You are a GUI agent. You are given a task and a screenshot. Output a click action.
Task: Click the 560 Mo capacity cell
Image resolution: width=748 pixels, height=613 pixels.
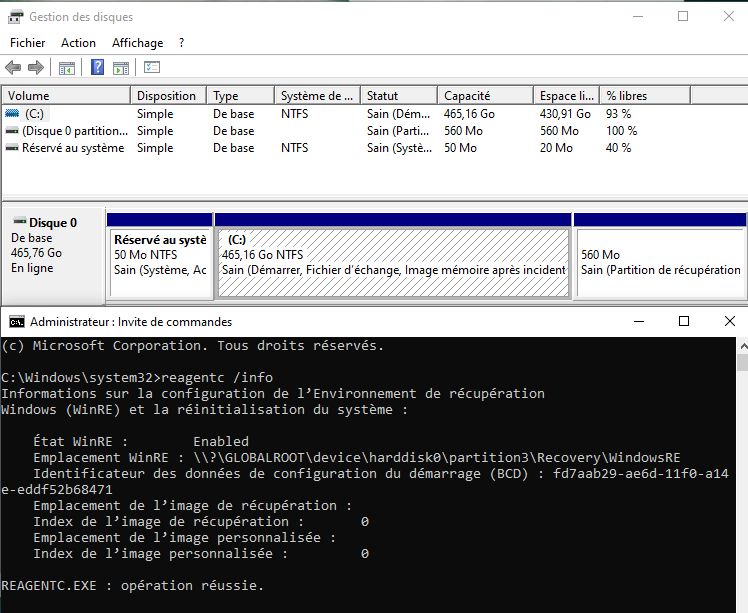click(x=463, y=131)
